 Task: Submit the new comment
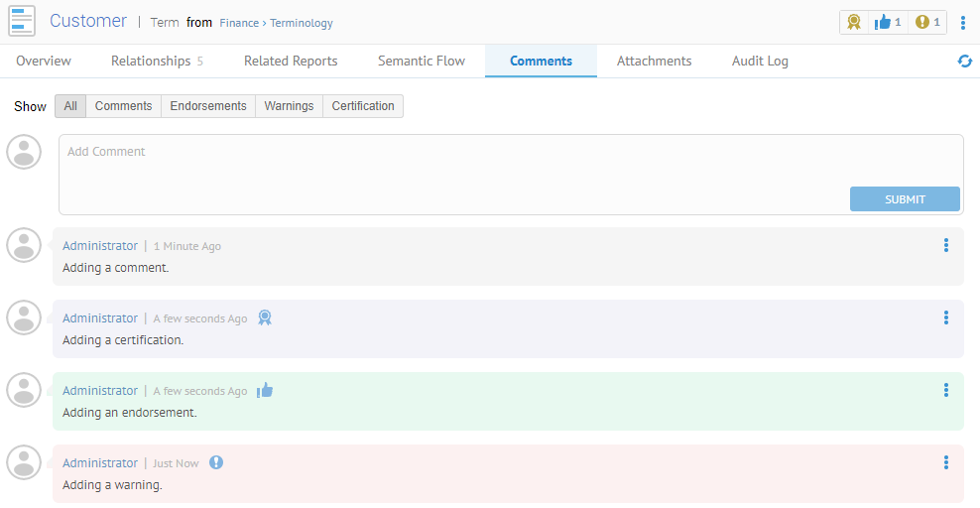[x=905, y=199]
